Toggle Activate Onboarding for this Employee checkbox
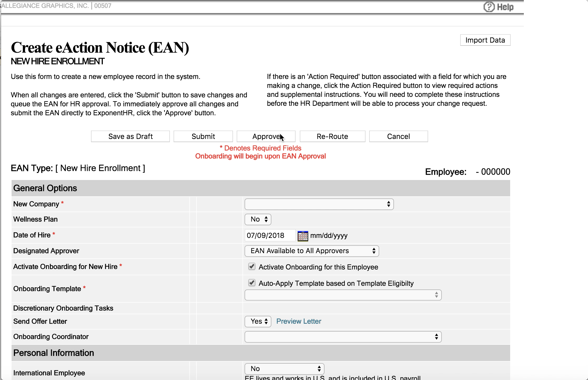Viewport: 588px width, 380px height. [x=252, y=266]
